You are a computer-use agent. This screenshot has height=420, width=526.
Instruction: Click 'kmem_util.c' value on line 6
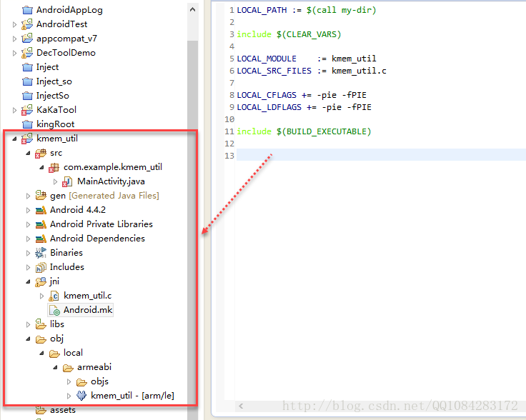pyautogui.click(x=359, y=71)
